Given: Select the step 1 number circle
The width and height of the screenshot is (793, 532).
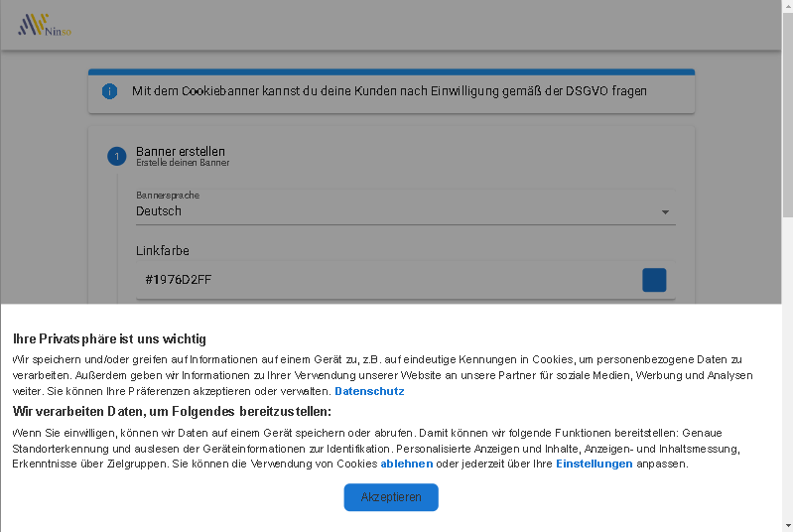Looking at the screenshot, I should click(x=116, y=157).
